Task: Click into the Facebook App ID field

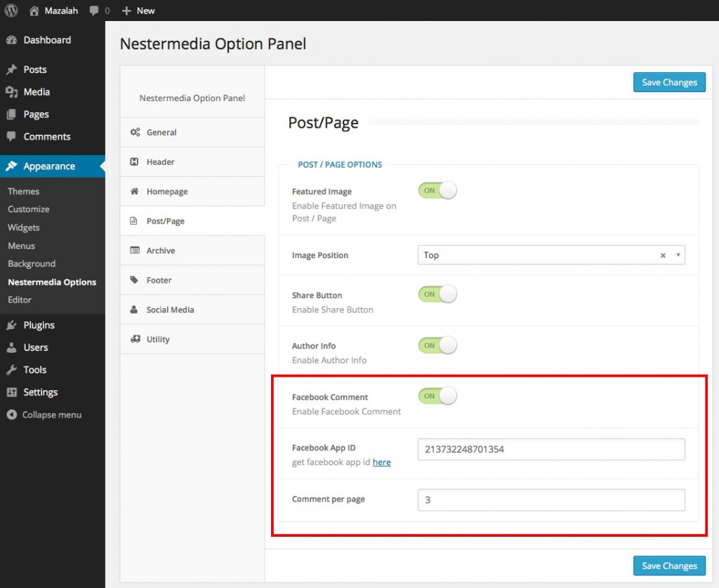Action: click(x=551, y=449)
